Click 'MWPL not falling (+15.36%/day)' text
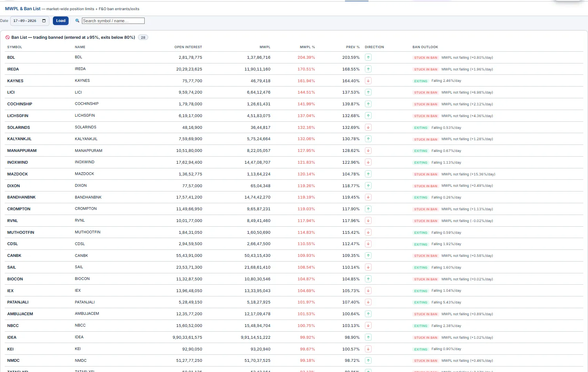Image resolution: width=588 pixels, height=372 pixels. pos(468,174)
